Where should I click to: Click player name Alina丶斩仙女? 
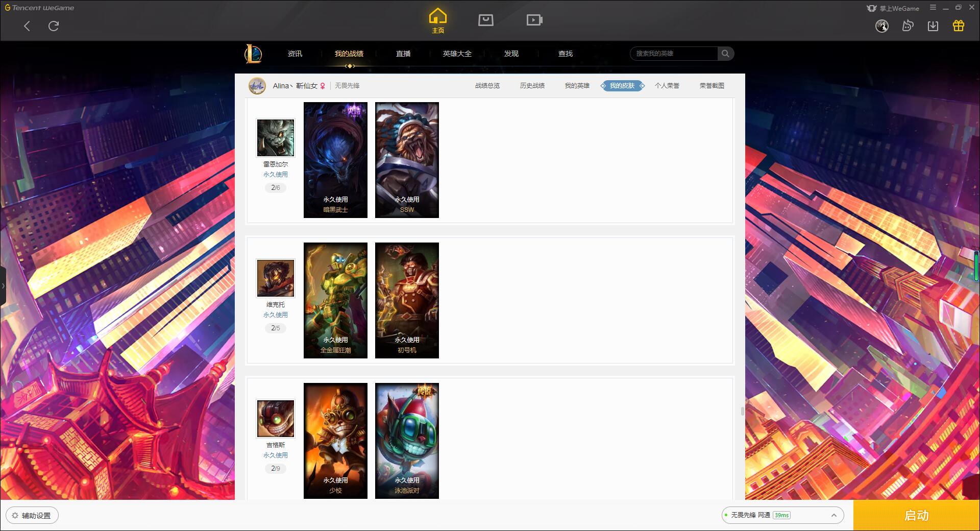[295, 86]
